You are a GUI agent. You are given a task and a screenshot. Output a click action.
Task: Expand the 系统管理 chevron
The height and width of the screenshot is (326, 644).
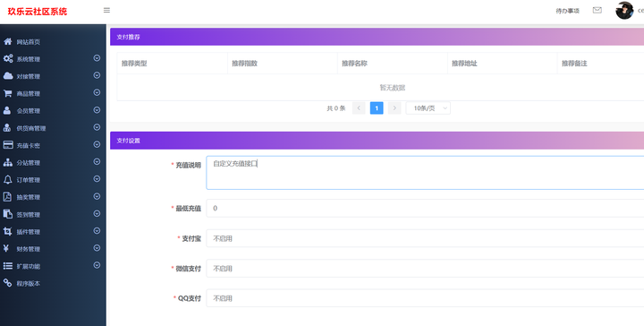point(97,58)
